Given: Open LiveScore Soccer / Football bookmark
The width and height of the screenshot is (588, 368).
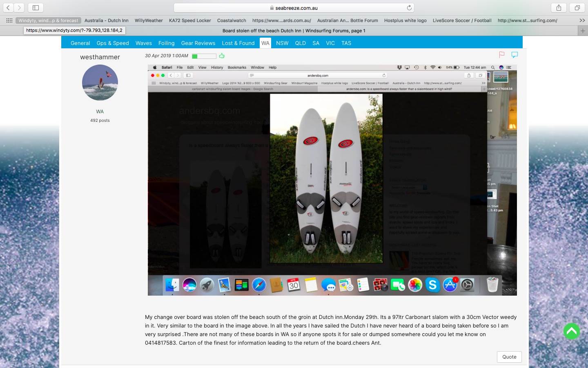Looking at the screenshot, I should (x=462, y=20).
